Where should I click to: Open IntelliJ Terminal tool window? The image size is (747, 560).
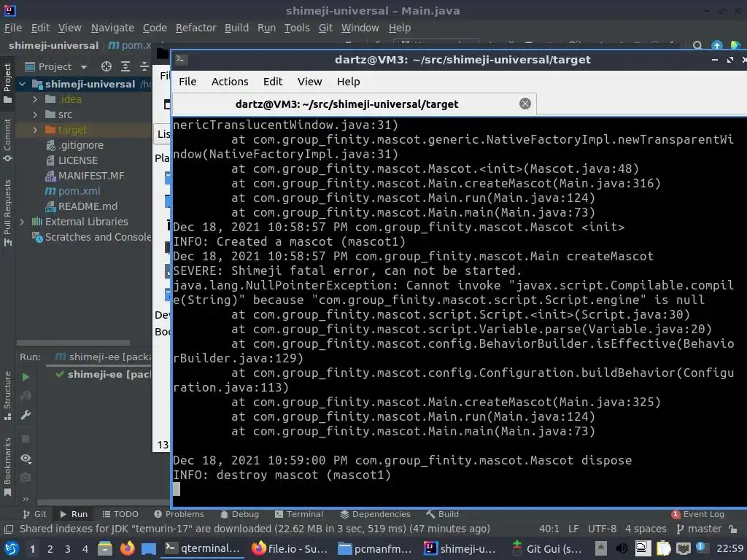point(299,514)
